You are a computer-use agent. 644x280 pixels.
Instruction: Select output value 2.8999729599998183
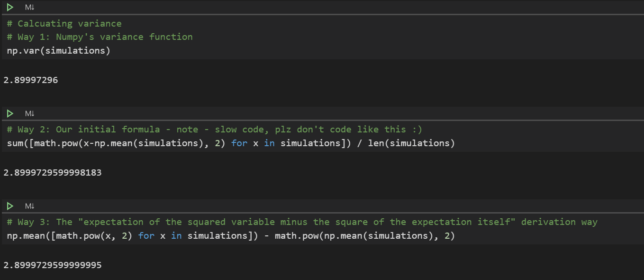53,172
